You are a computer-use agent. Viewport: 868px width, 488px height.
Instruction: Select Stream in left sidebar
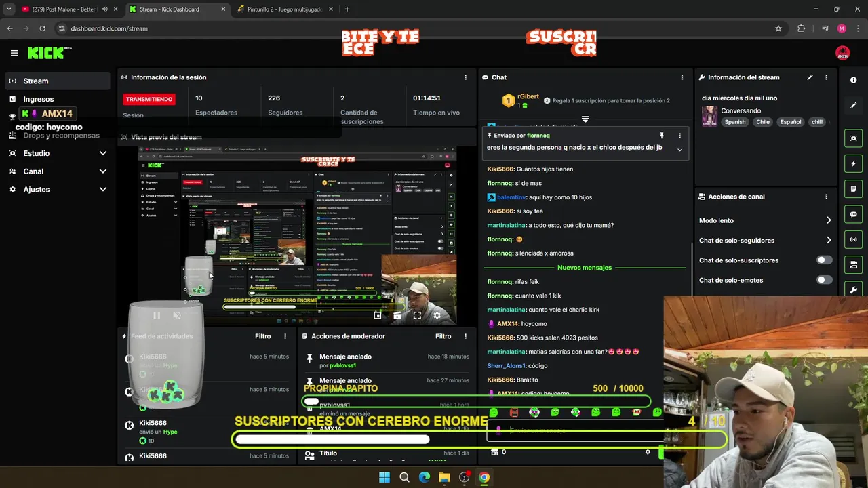[x=58, y=81]
